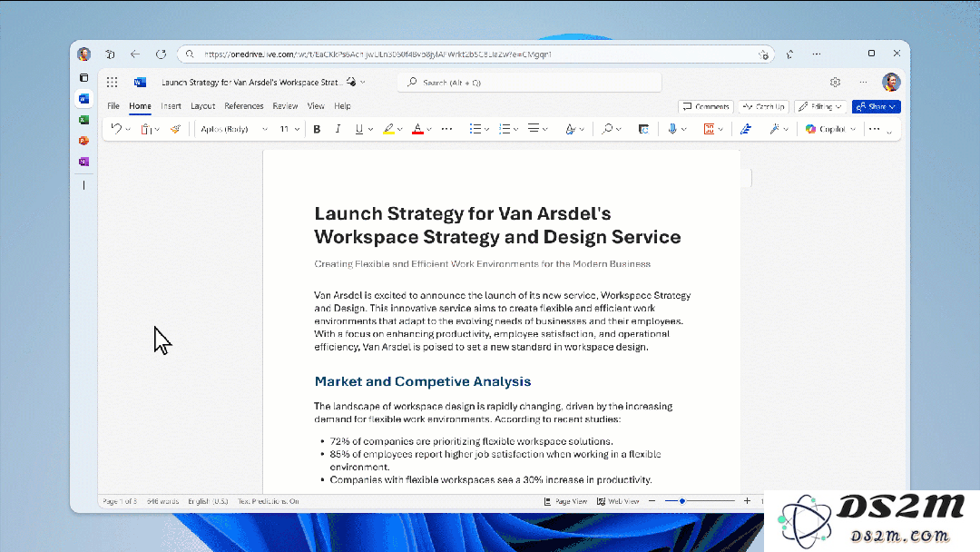
Task: Click the saved-to-cloud status icon by the title
Action: click(351, 82)
